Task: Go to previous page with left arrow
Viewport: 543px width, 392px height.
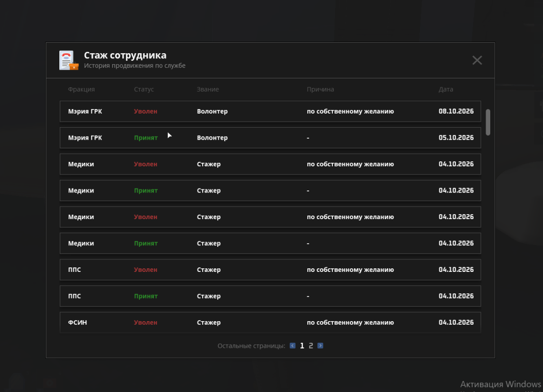Action: point(293,346)
